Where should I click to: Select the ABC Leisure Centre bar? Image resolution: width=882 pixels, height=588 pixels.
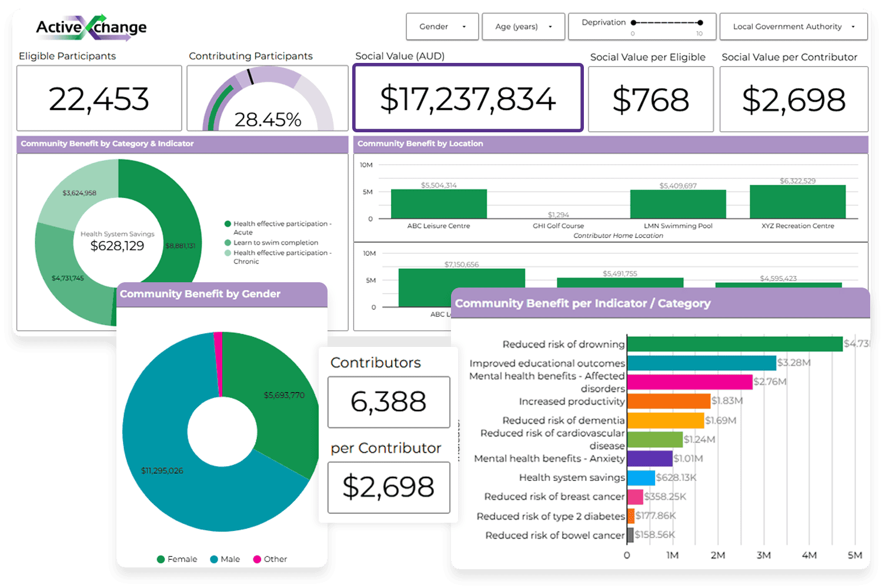click(439, 204)
